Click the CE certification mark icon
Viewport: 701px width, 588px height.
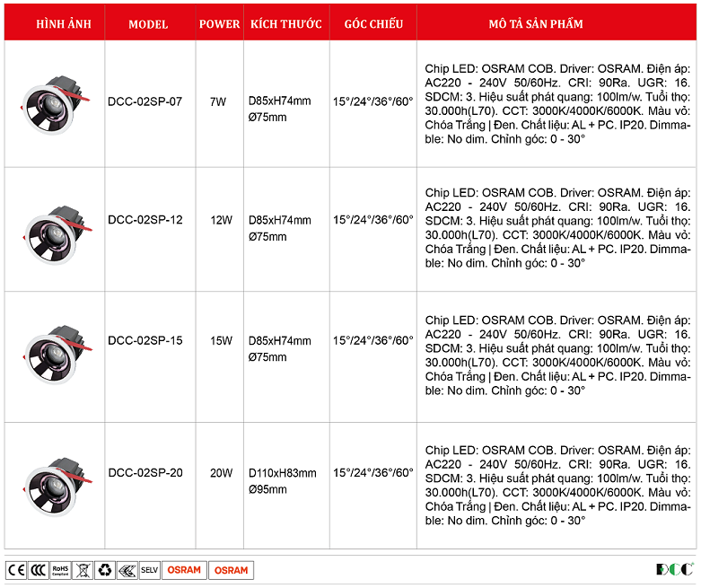[16, 570]
